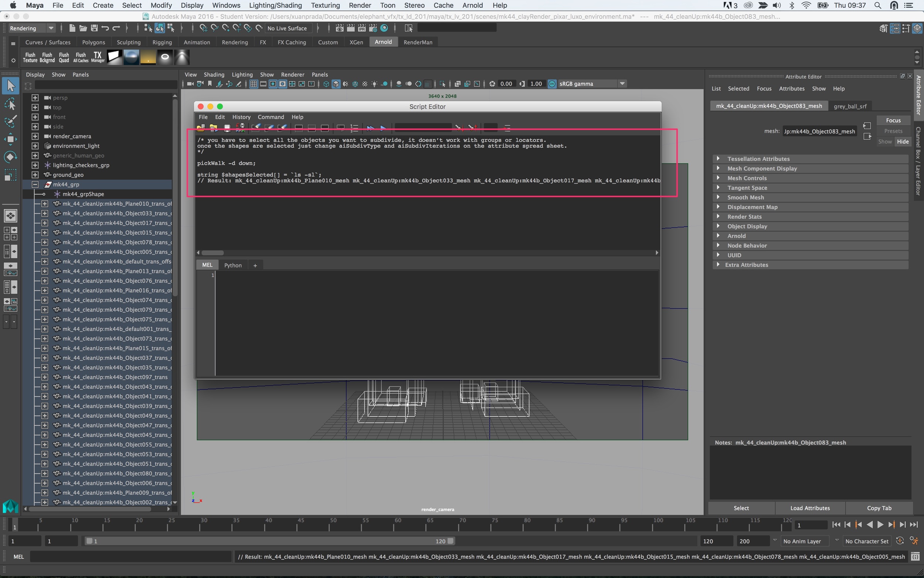The width and height of the screenshot is (924, 578).
Task: Open the Script Editor icon beside the command line
Action: pyautogui.click(x=915, y=557)
